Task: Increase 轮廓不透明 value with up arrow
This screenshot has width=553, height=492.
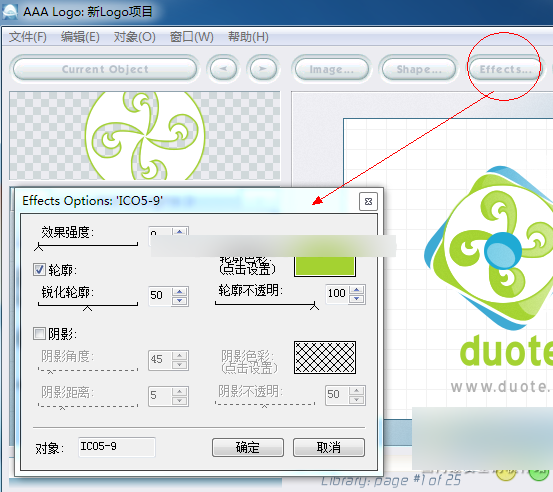Action: click(357, 290)
